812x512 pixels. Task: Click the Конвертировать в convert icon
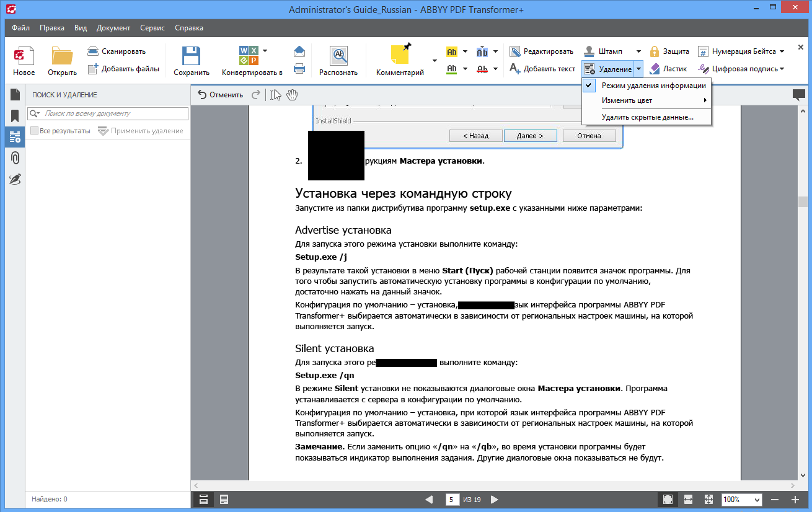tap(249, 56)
